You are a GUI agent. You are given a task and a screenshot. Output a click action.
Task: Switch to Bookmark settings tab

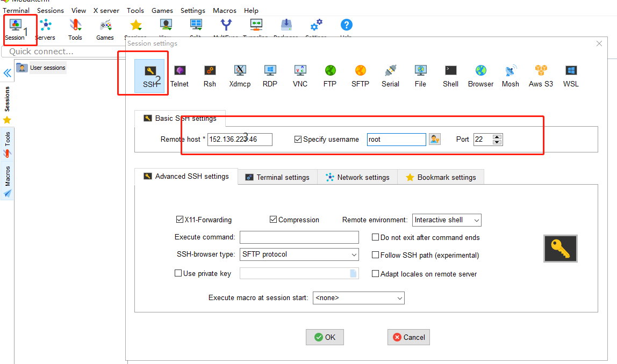click(x=441, y=177)
